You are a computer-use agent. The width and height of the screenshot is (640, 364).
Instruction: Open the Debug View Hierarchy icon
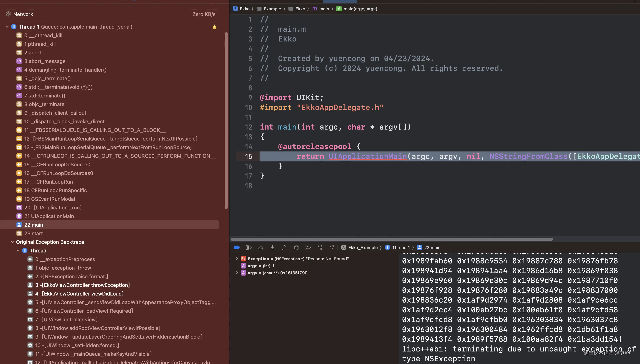(x=296, y=248)
